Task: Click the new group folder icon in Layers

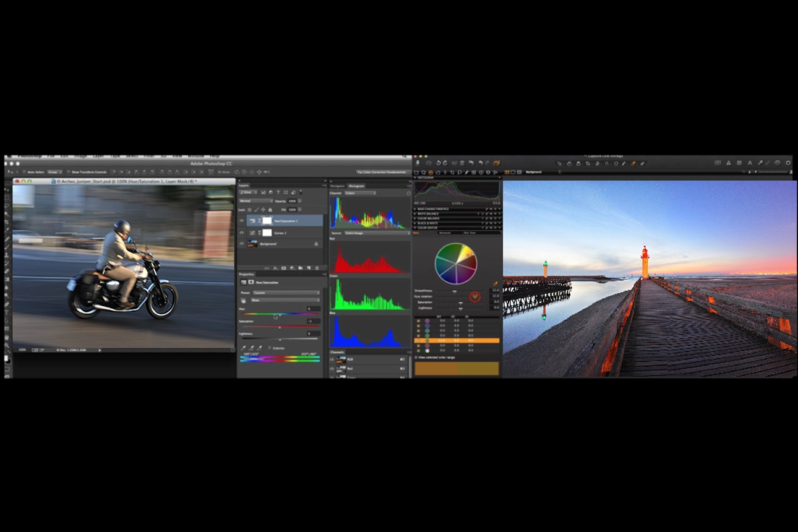Action: coord(301,268)
